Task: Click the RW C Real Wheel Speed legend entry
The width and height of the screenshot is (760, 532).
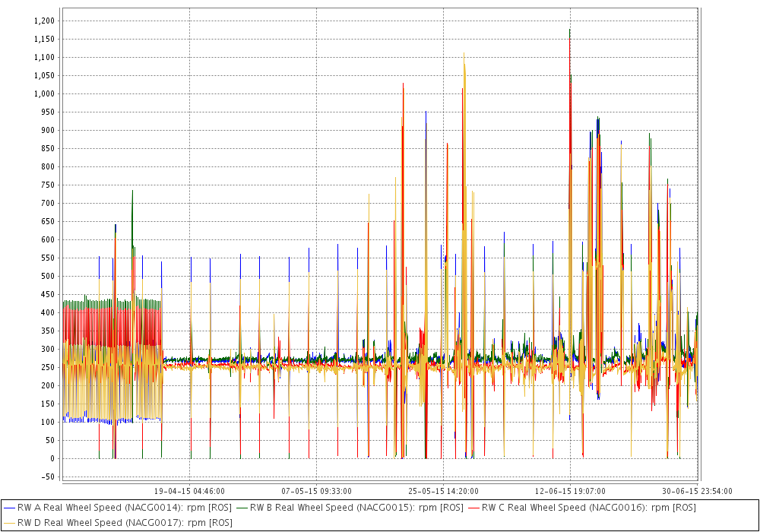Action: point(581,508)
